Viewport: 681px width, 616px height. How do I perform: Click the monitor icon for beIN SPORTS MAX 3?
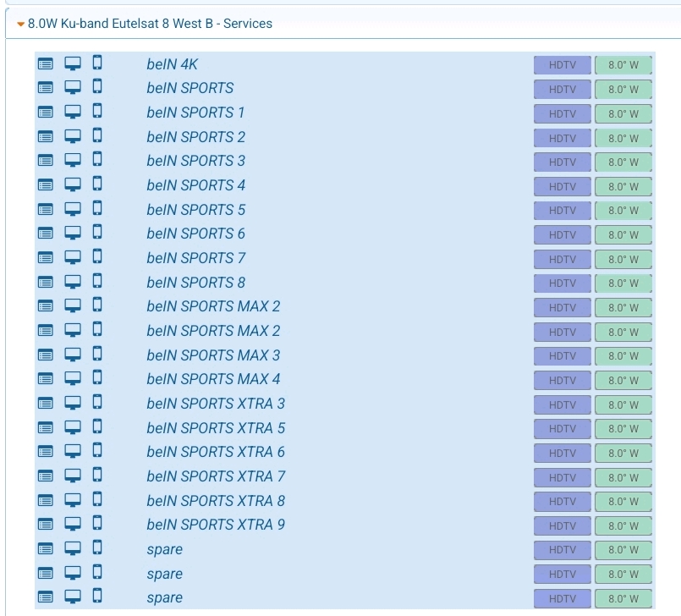click(73, 355)
